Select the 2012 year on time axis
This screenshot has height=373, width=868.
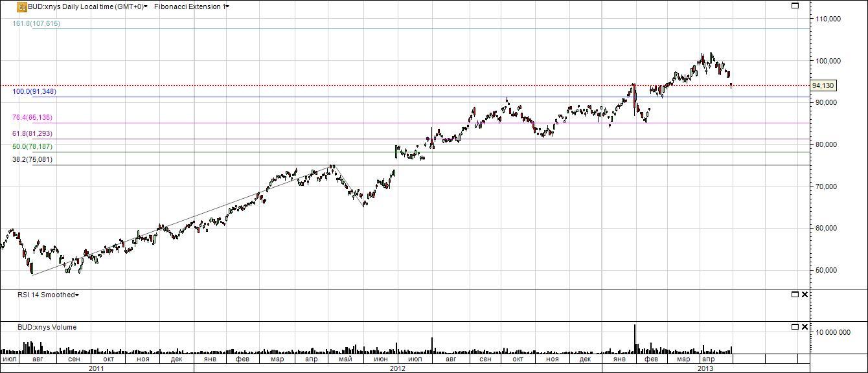point(398,368)
